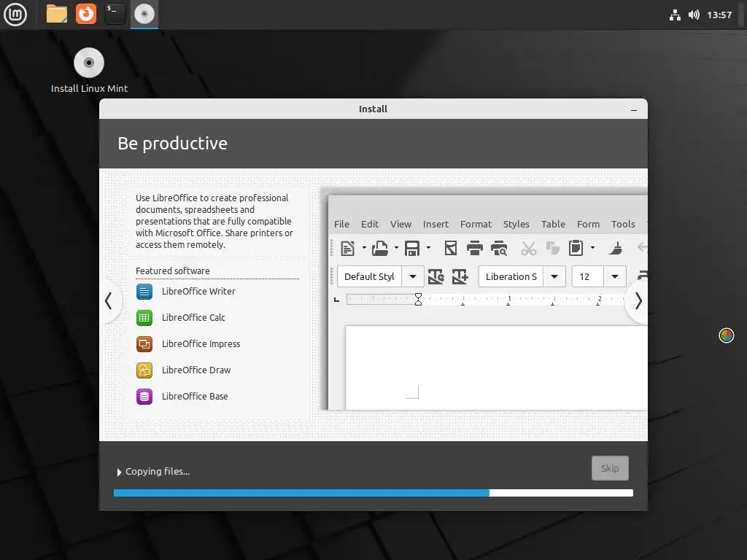
Task: Open the Linux Mint start menu
Action: [x=15, y=15]
